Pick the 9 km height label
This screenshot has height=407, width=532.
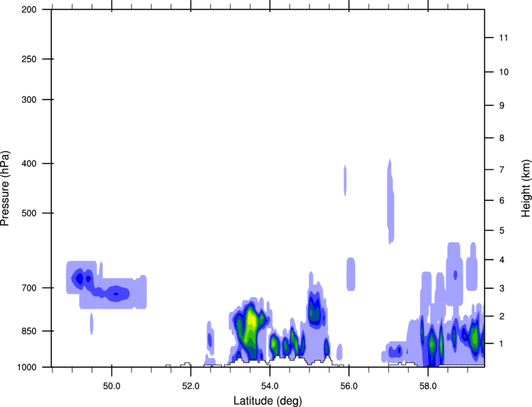coord(502,106)
